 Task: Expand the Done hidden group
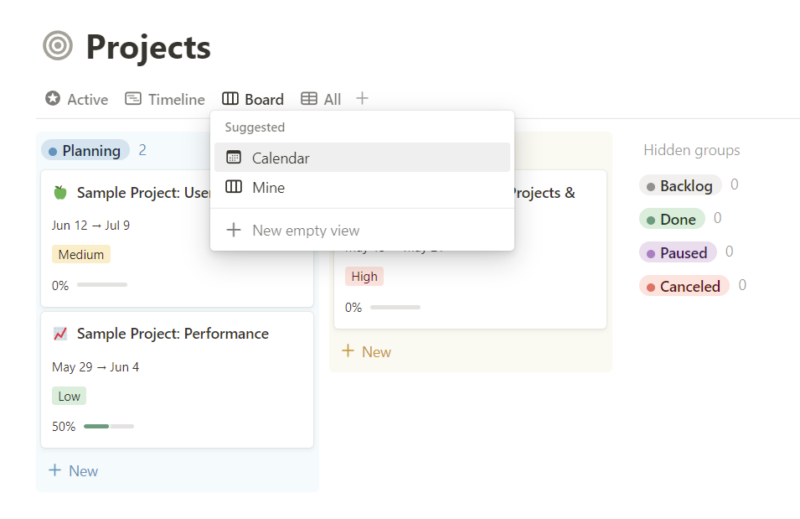tap(672, 219)
